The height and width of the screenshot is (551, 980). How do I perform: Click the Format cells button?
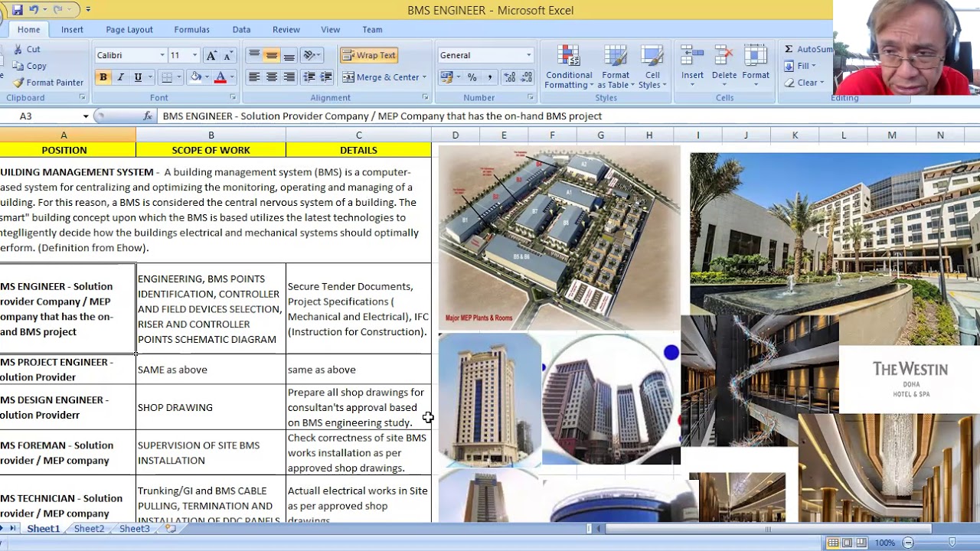[x=755, y=64]
